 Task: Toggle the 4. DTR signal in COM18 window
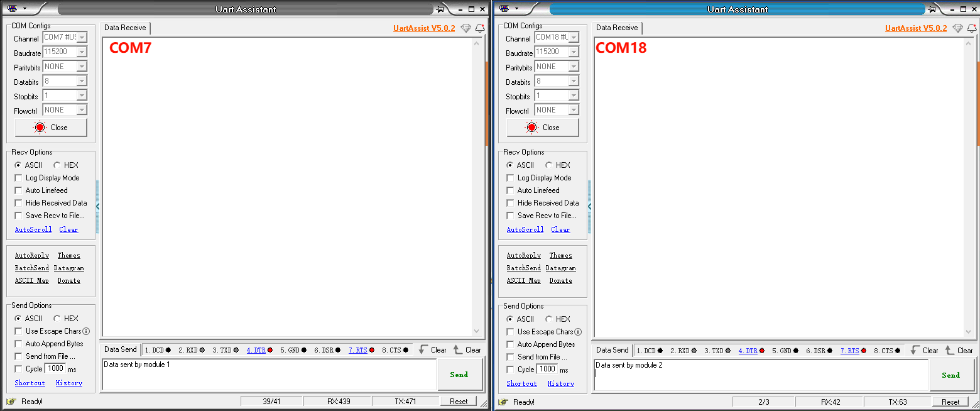(x=751, y=351)
